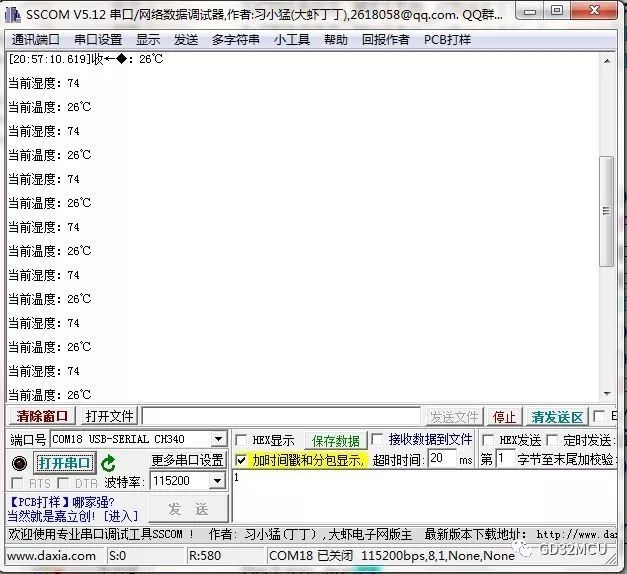Enable 接收数据到文件 checkbox
627x574 pixels.
[377, 439]
